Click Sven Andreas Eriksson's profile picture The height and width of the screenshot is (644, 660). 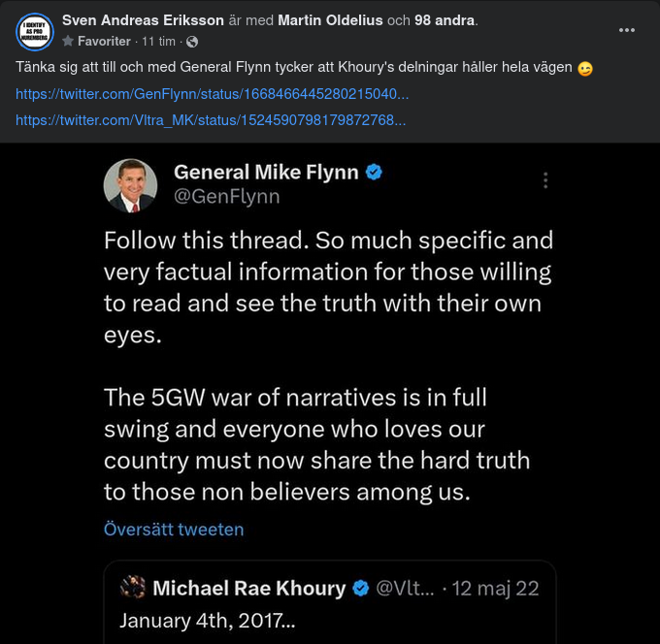(35, 32)
